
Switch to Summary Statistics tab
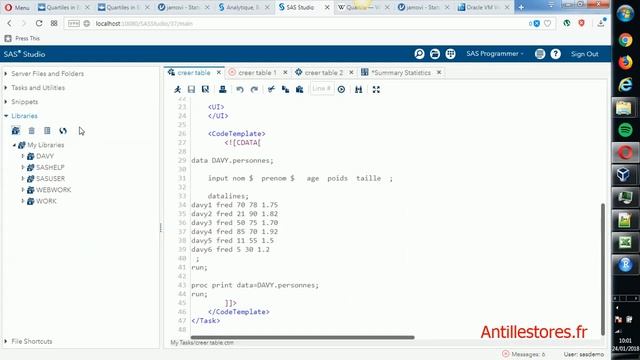[x=400, y=73]
